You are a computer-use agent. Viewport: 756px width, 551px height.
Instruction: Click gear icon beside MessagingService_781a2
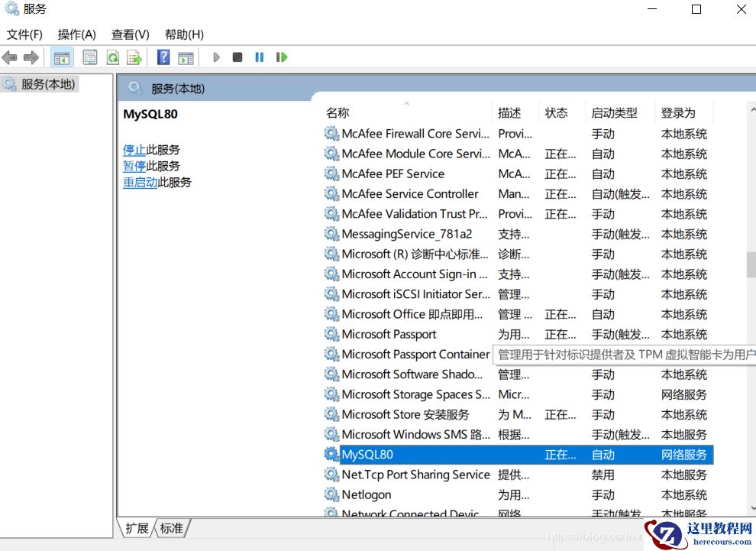(x=331, y=234)
